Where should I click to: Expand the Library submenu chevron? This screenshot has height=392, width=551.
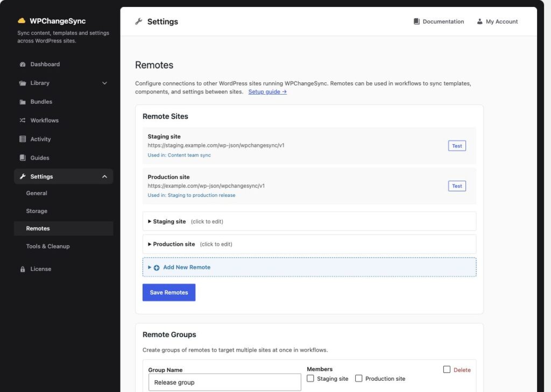pos(104,83)
